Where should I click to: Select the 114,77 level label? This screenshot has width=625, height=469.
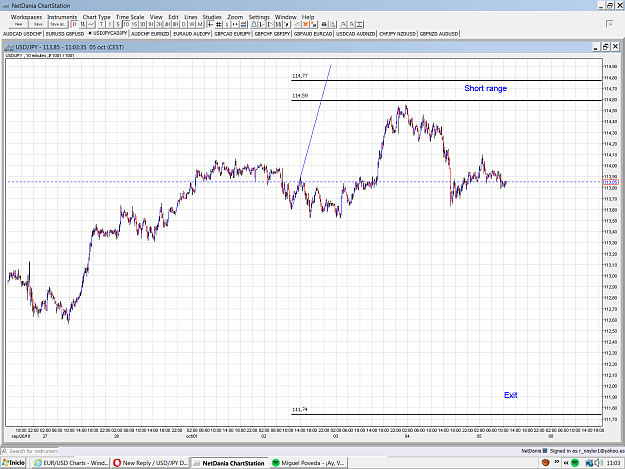pos(300,76)
